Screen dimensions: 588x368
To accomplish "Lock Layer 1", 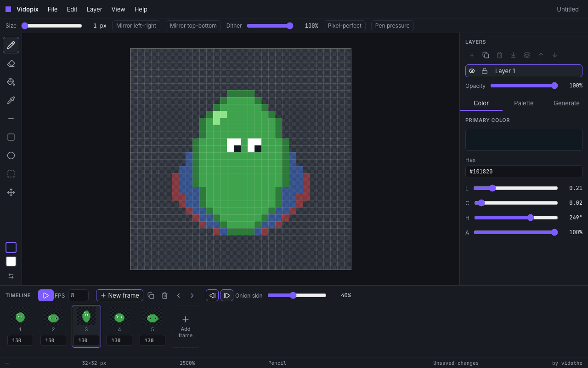I will point(485,71).
